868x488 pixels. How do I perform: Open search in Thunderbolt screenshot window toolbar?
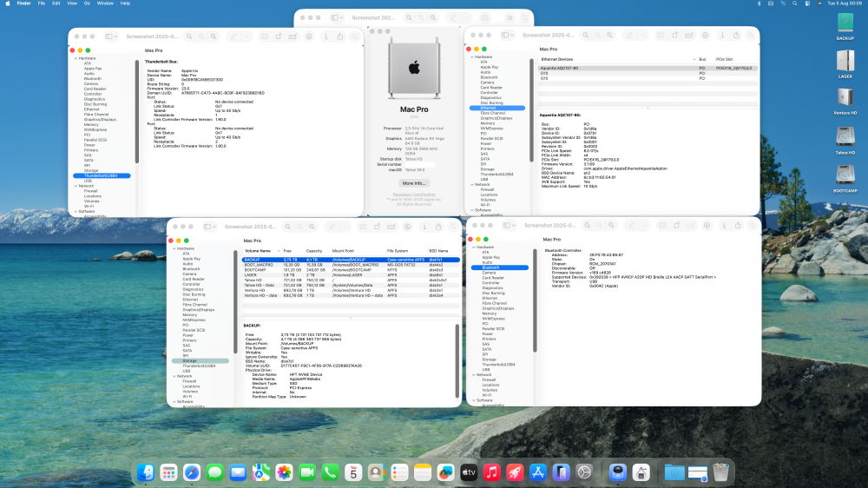(x=355, y=36)
